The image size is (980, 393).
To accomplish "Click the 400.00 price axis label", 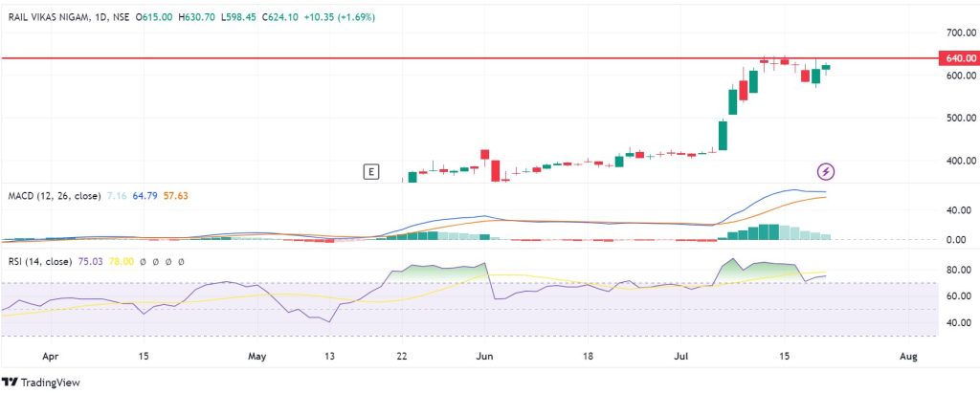I will click(961, 161).
